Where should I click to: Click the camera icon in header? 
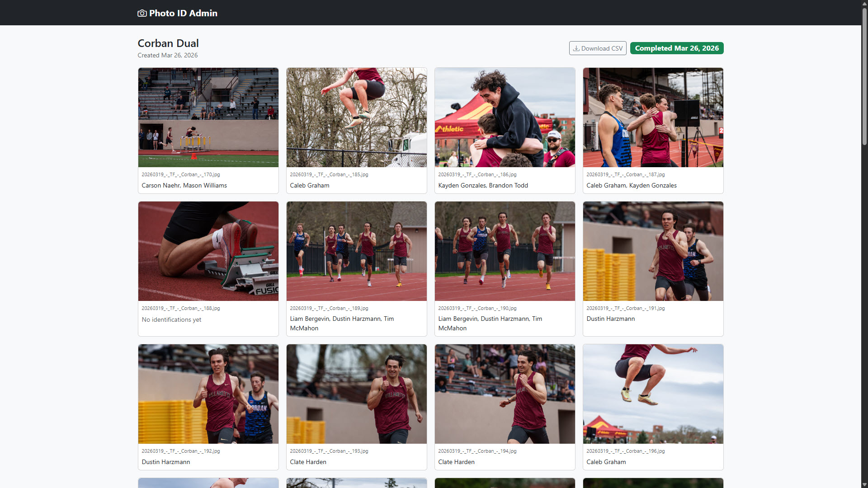click(x=142, y=13)
